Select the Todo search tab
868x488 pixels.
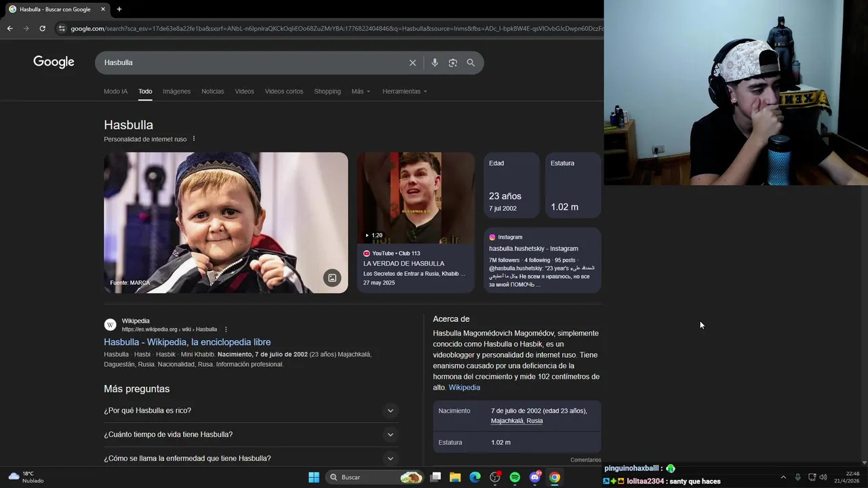click(x=145, y=91)
